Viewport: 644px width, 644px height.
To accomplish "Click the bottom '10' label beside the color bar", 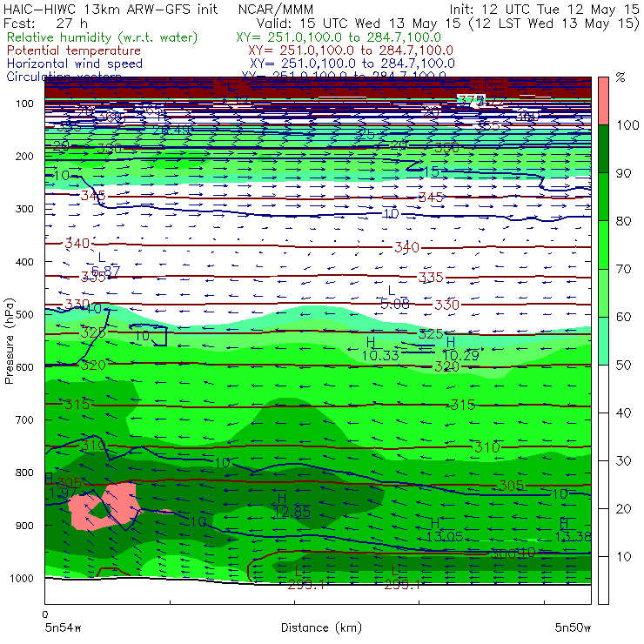I will 623,556.
